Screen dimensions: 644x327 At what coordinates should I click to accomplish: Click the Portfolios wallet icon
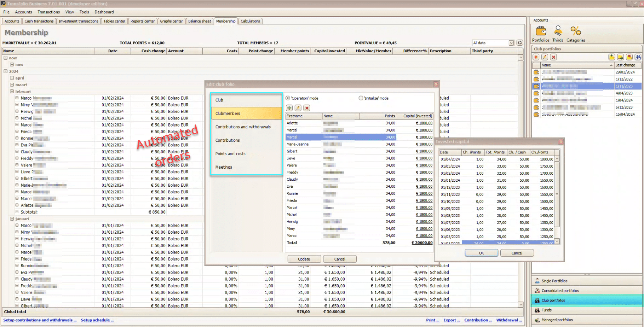point(541,31)
